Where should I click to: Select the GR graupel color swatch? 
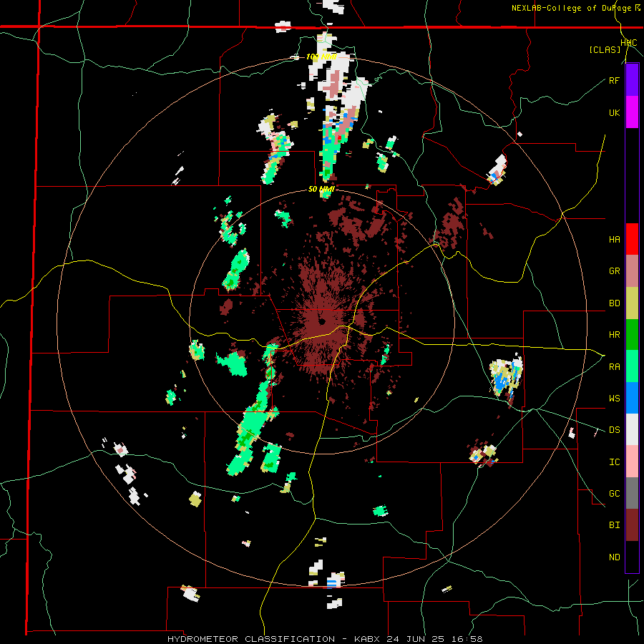click(632, 271)
